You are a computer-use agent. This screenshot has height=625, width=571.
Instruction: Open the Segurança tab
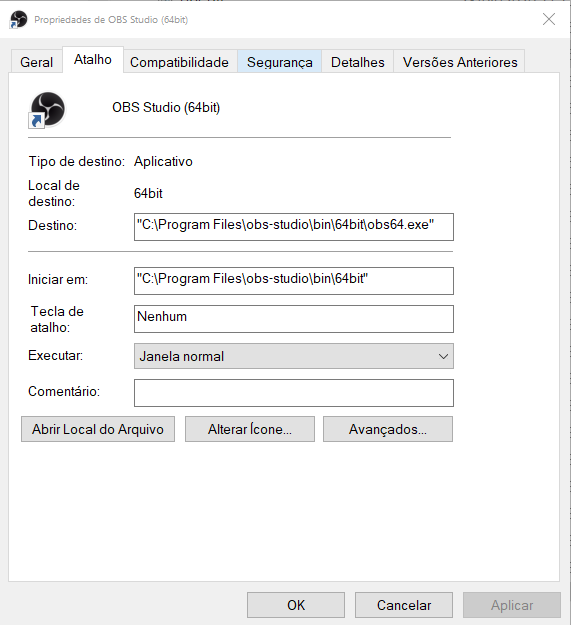pyautogui.click(x=279, y=62)
